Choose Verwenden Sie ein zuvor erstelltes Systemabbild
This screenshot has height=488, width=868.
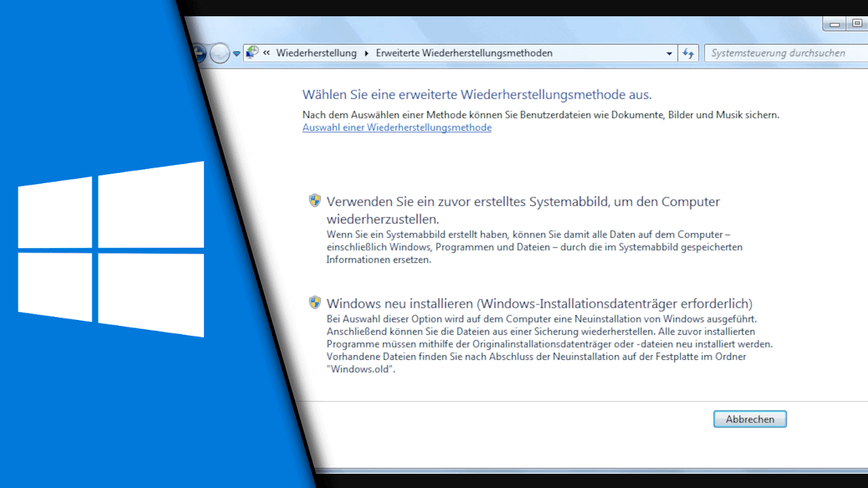(523, 210)
